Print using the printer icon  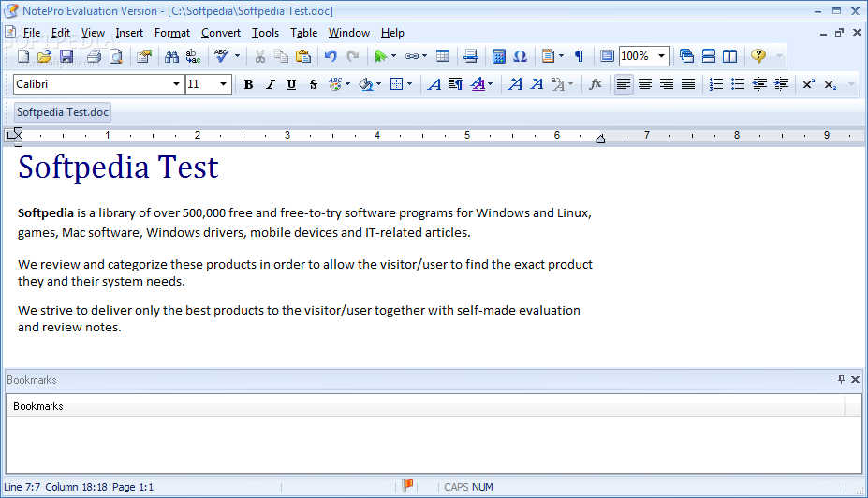95,56
